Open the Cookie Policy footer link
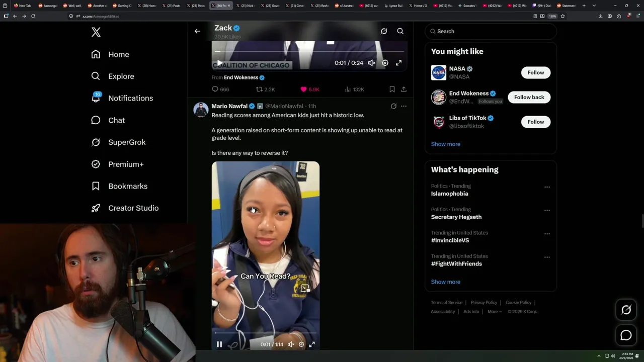 [x=519, y=303]
